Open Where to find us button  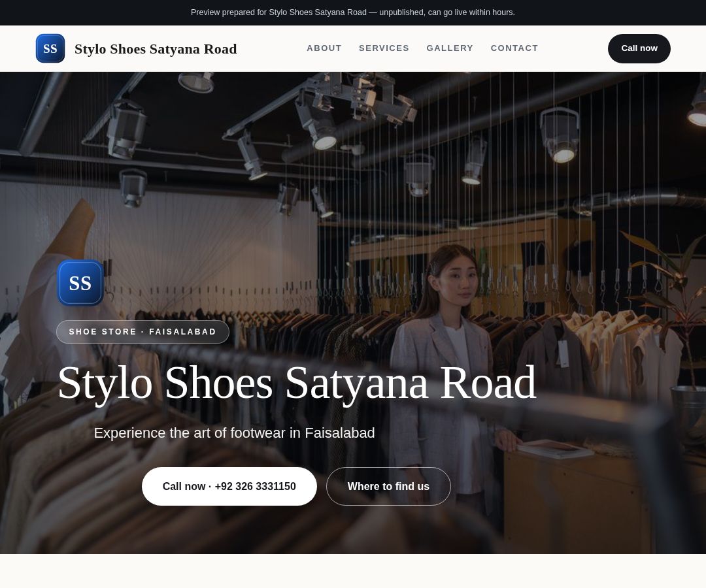(x=388, y=486)
